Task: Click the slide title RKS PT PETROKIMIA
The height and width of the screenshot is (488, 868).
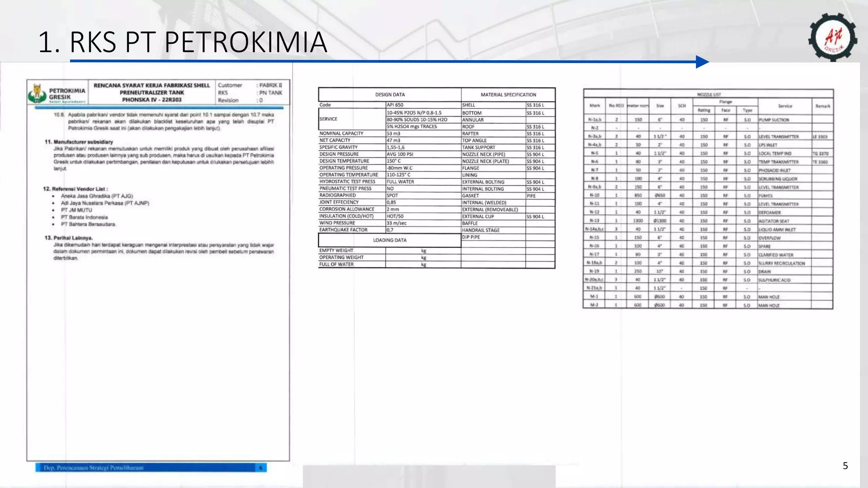Action: pos(183,42)
